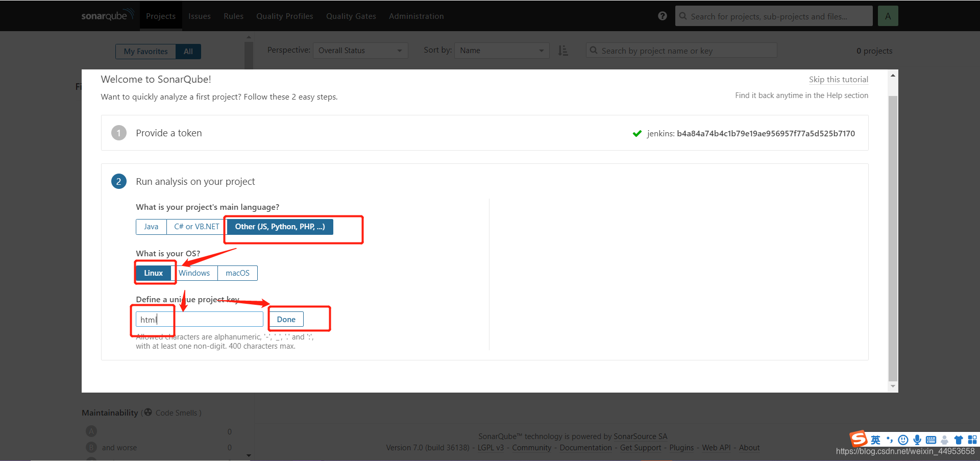Open the Projects menu
This screenshot has width=980, height=461.
click(161, 16)
